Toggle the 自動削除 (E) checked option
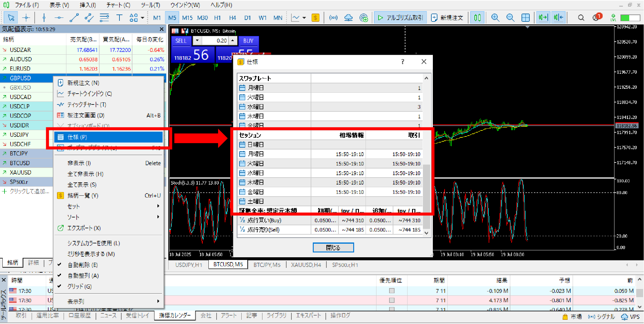Screen dimensions: 644x324 click(82, 265)
